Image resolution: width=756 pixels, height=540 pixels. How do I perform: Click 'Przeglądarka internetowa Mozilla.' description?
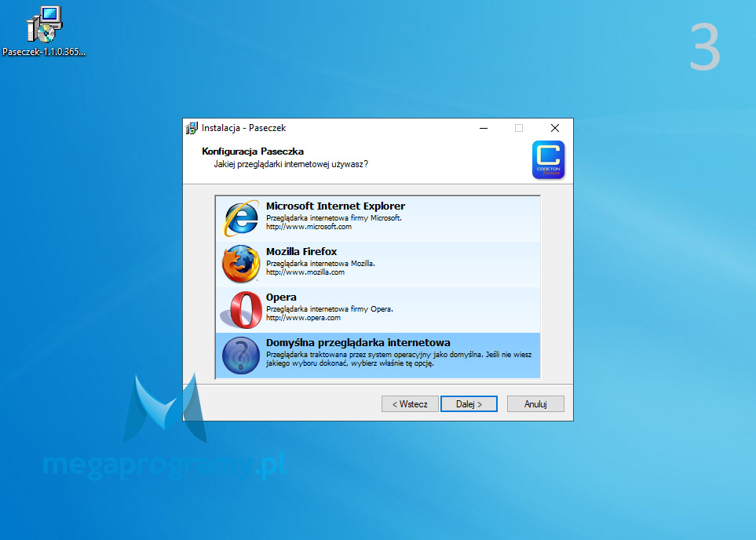pos(320,263)
